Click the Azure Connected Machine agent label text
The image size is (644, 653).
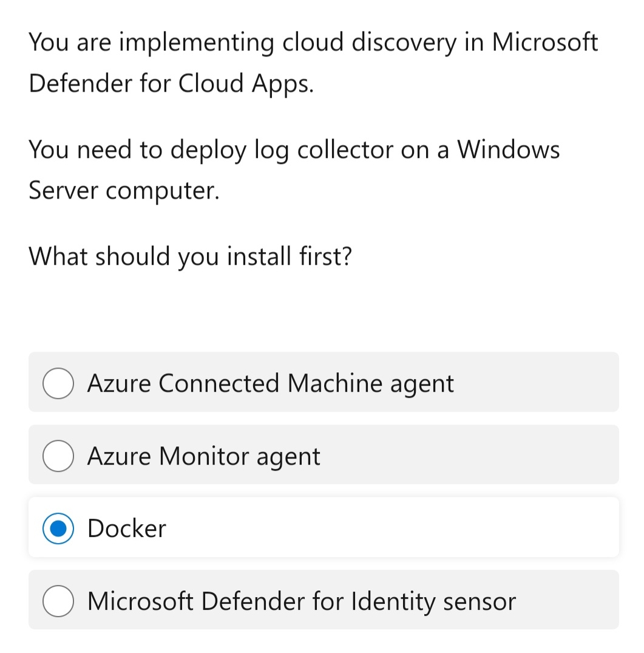[271, 383]
